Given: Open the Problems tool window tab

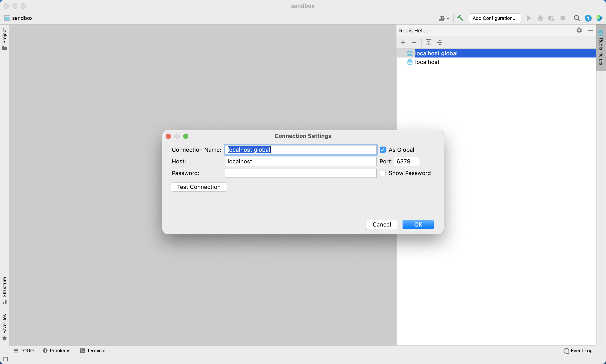Looking at the screenshot, I should coord(57,351).
